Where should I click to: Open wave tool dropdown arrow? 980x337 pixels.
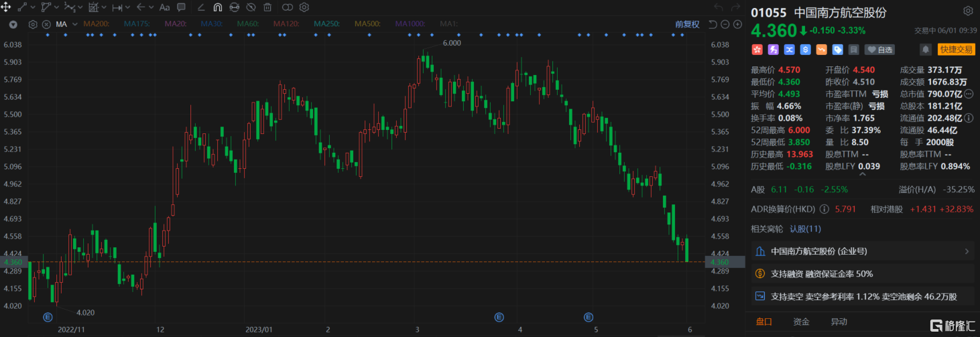(80, 7)
